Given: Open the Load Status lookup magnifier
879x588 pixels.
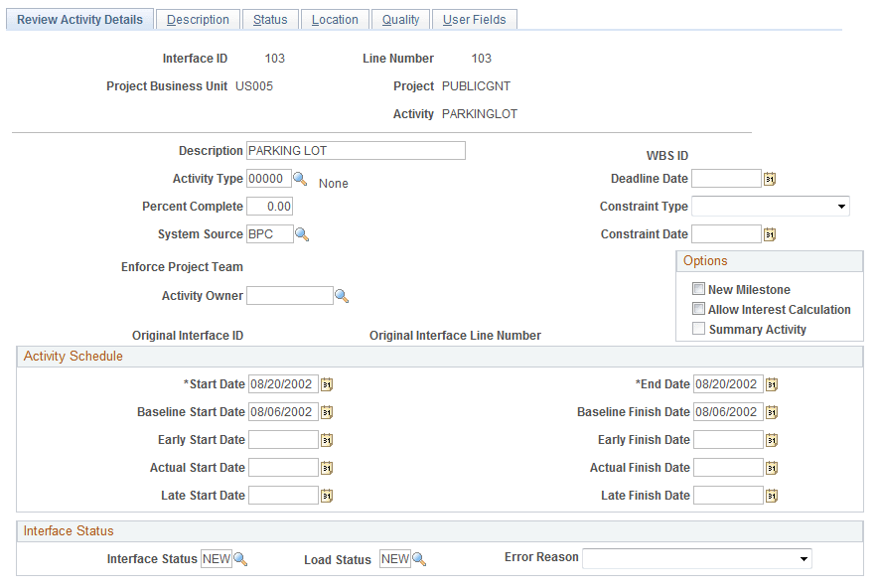Looking at the screenshot, I should click(419, 558).
